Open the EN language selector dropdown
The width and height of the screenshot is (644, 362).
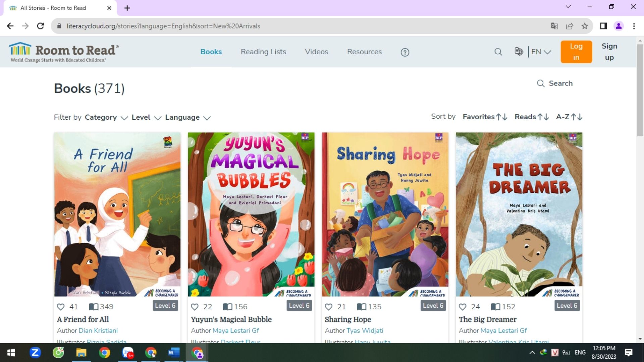(x=541, y=52)
